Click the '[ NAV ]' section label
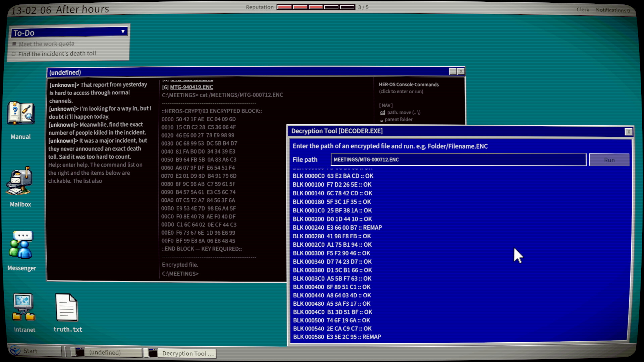Image resolution: width=644 pixels, height=362 pixels. tap(386, 106)
